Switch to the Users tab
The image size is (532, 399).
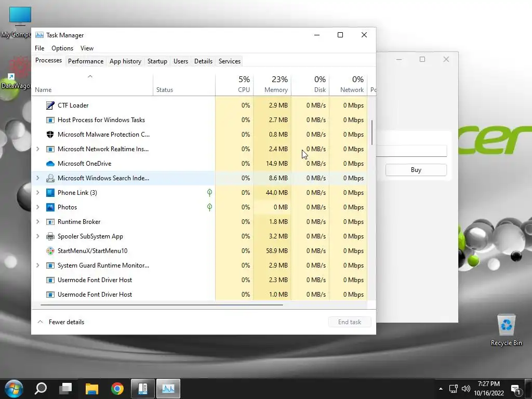180,61
